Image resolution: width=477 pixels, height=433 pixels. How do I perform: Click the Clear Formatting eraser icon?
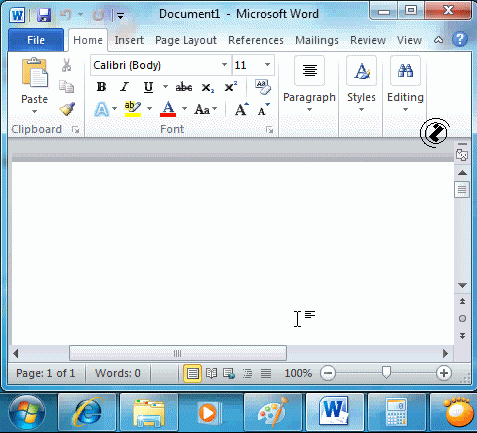263,87
